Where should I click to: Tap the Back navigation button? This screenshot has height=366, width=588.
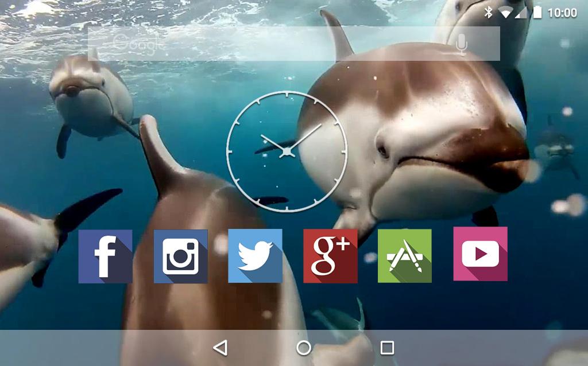[221, 348]
